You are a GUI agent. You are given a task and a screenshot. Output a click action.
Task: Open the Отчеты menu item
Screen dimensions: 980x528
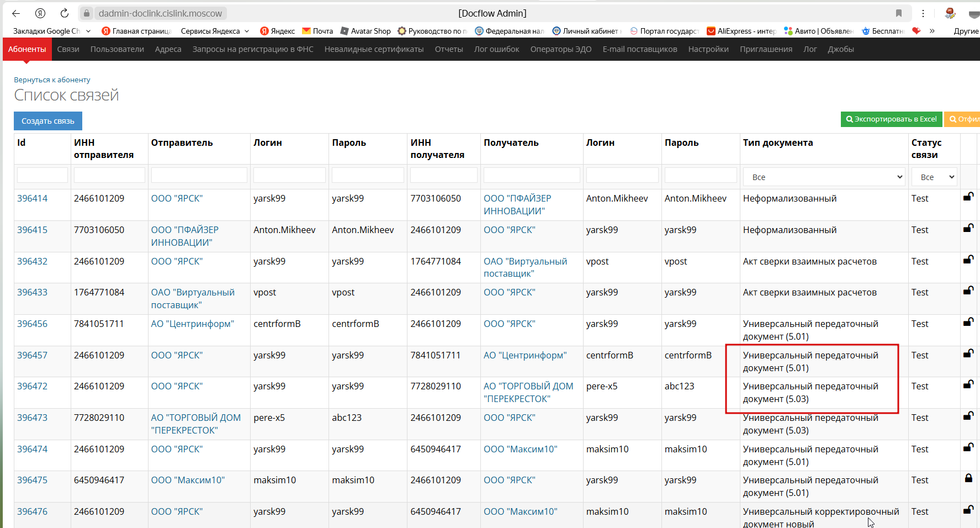pyautogui.click(x=449, y=49)
